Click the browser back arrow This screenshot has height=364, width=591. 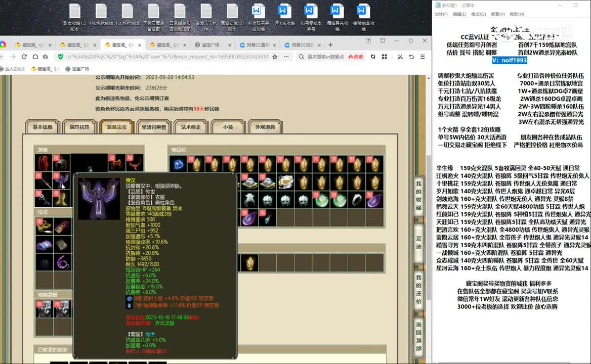tap(2, 57)
